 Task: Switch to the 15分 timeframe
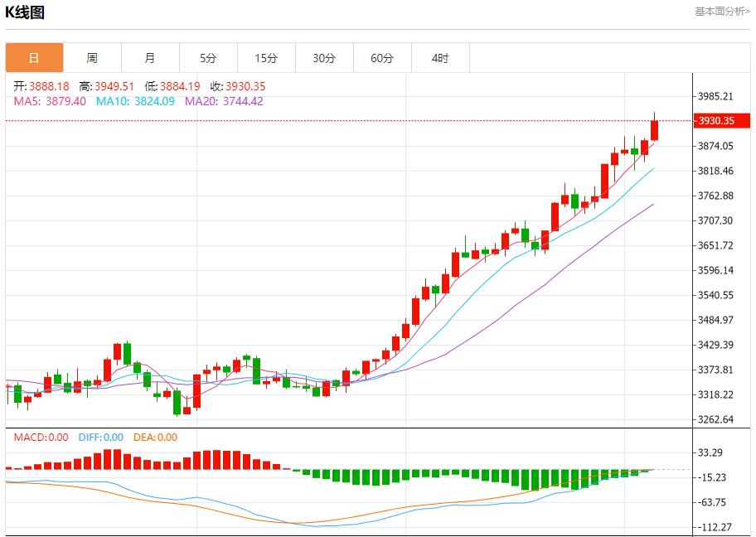(x=266, y=58)
